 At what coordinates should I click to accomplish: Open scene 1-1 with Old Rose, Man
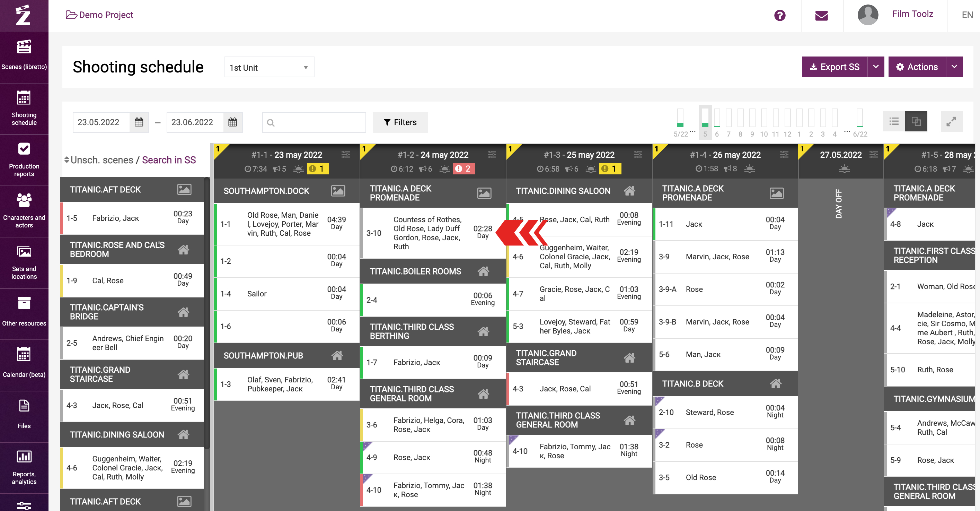coord(287,224)
